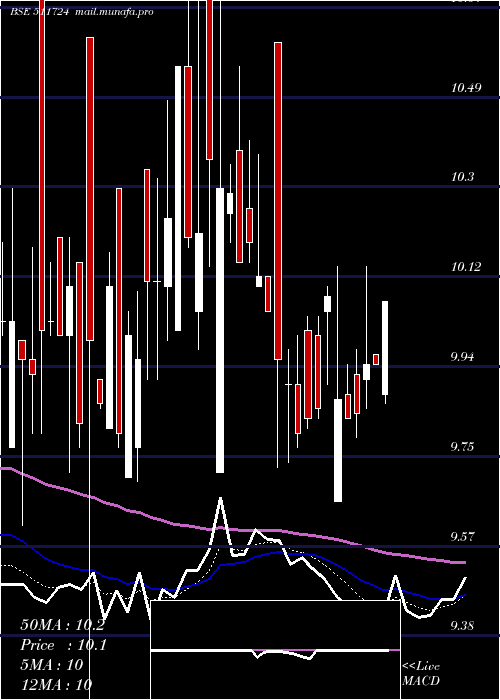This screenshot has height=700, width=500.
Task: Click the 5MA : 10 legend text
Action: [x=51, y=665]
